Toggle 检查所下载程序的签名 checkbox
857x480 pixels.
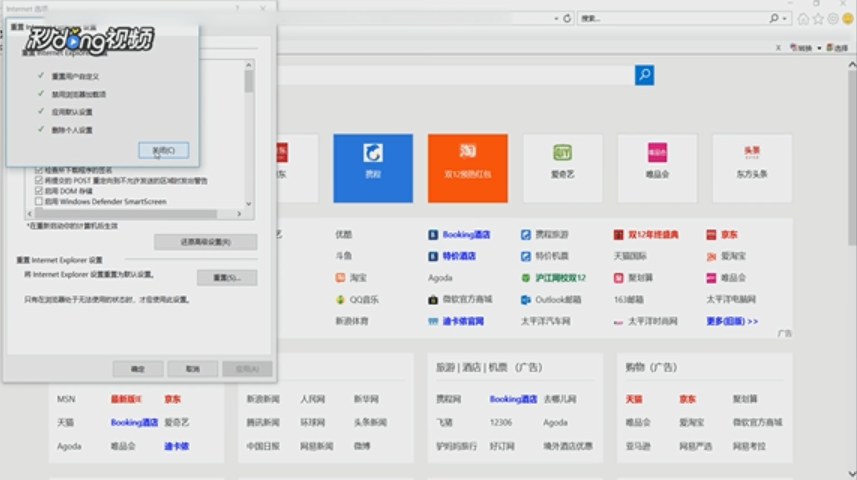[x=38, y=170]
